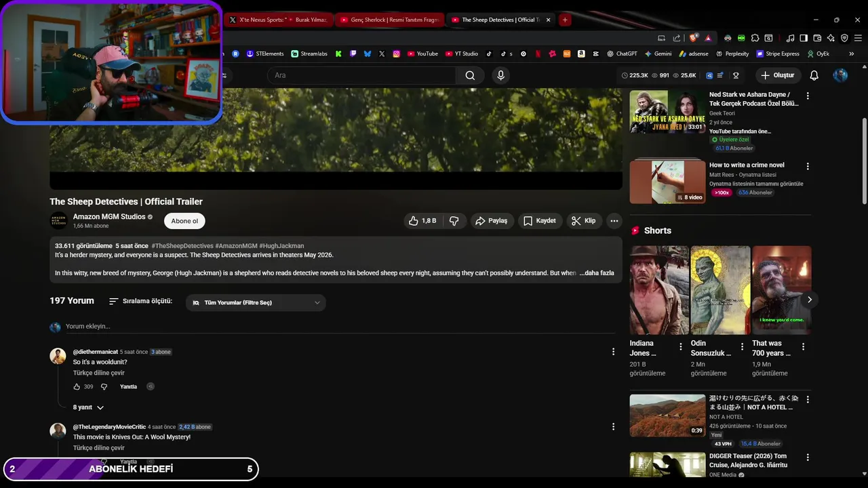This screenshot has height=488, width=868.
Task: Like the video (1,8 B)
Action: coord(422,221)
